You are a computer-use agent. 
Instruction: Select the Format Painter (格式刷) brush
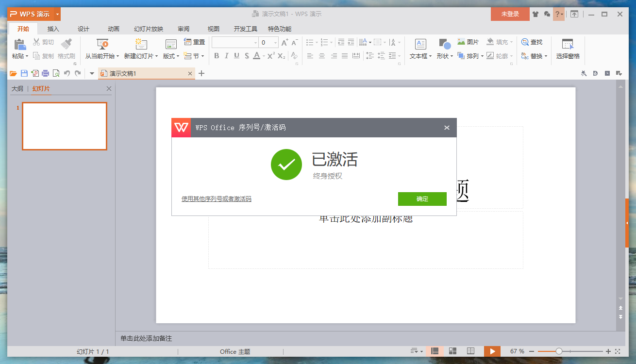pyautogui.click(x=67, y=44)
